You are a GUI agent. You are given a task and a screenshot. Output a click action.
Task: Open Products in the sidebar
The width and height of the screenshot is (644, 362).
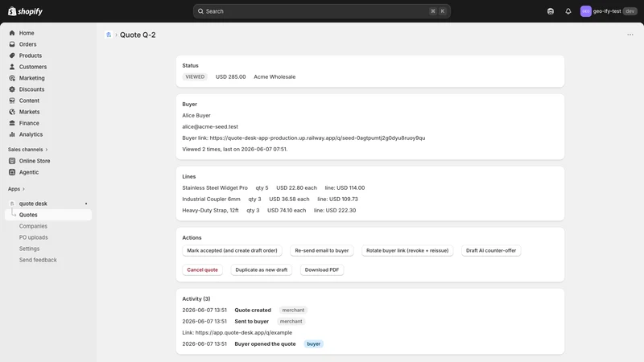click(x=30, y=56)
